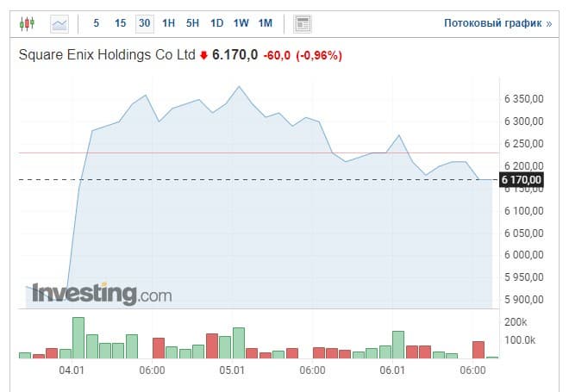The height and width of the screenshot is (392, 569).
Task: Click the highest peak of price line
Action: [x=239, y=86]
